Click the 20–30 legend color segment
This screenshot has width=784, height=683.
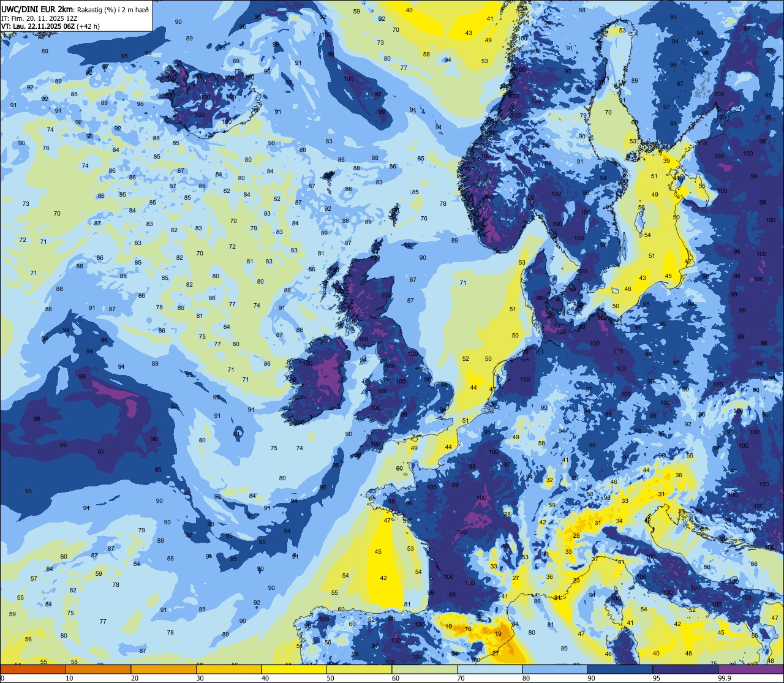163,670
